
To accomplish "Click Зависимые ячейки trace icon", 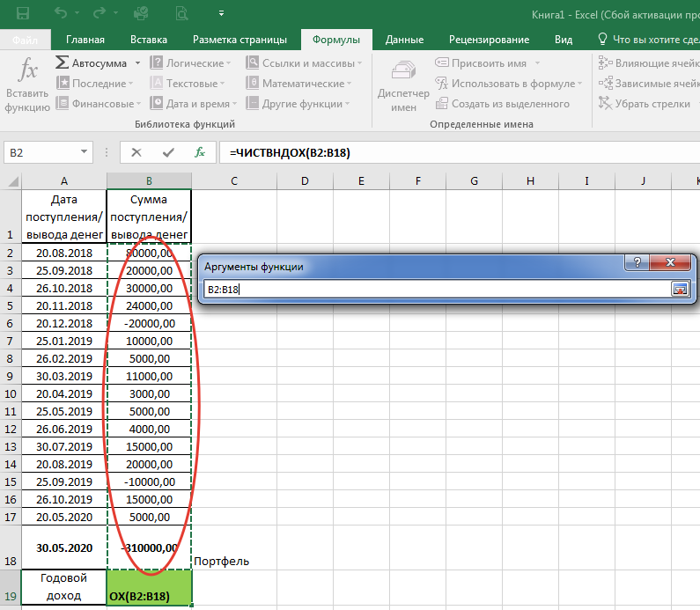I will [x=606, y=83].
